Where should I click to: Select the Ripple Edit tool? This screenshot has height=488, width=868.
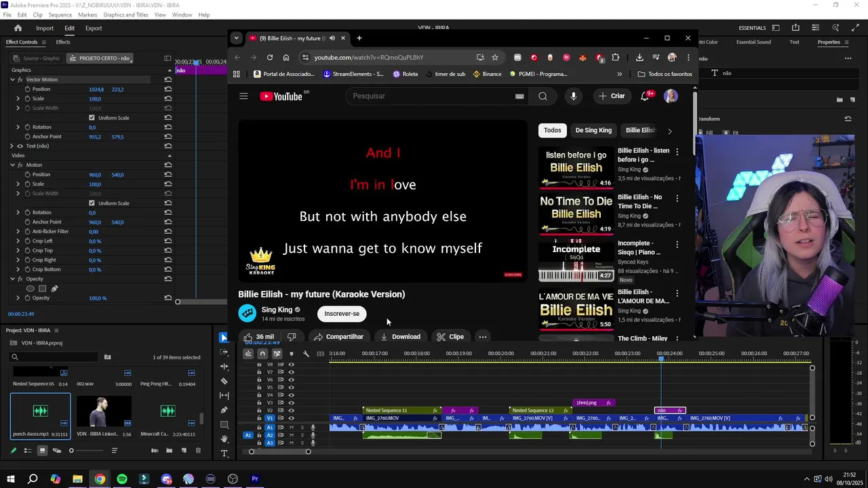224,367
